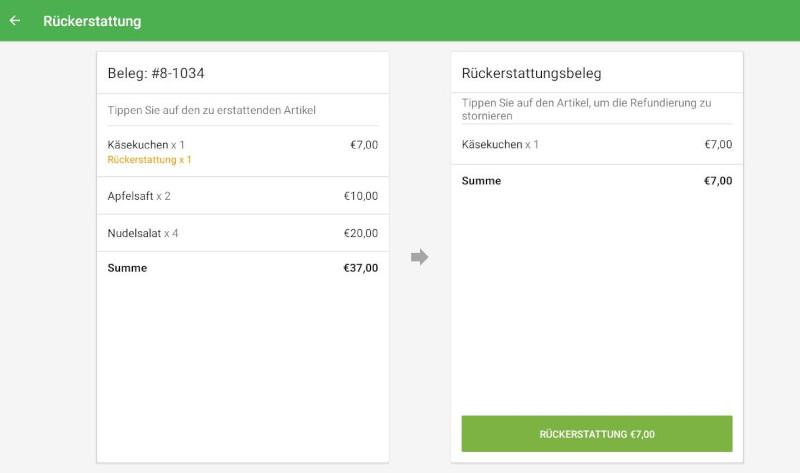This screenshot has width=800, height=473.
Task: Click the Rückerstattungsbeleg heading
Action: [532, 73]
